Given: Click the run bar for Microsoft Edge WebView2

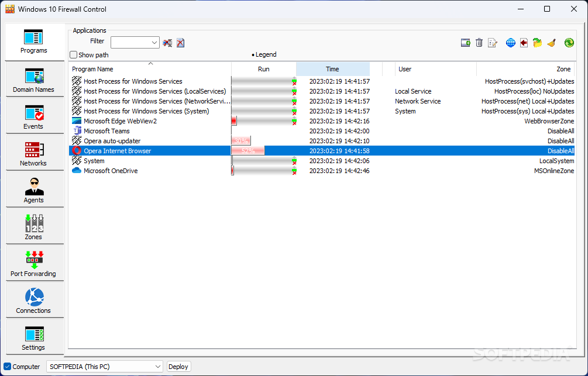Looking at the screenshot, I should (x=264, y=121).
